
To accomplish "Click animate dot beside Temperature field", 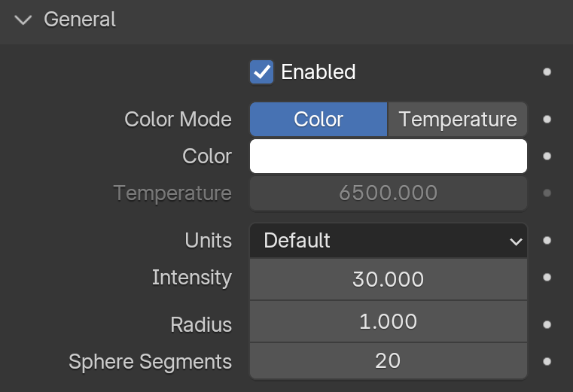I will click(x=547, y=193).
